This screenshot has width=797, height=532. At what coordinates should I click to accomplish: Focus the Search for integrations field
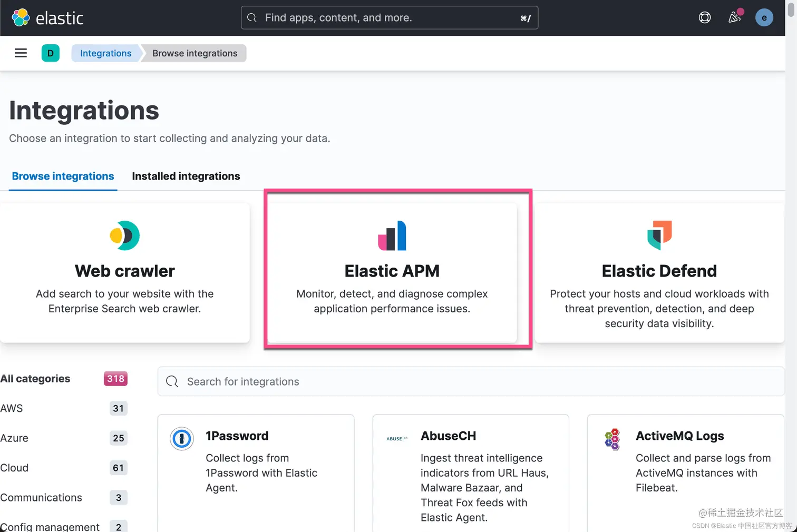tap(470, 381)
